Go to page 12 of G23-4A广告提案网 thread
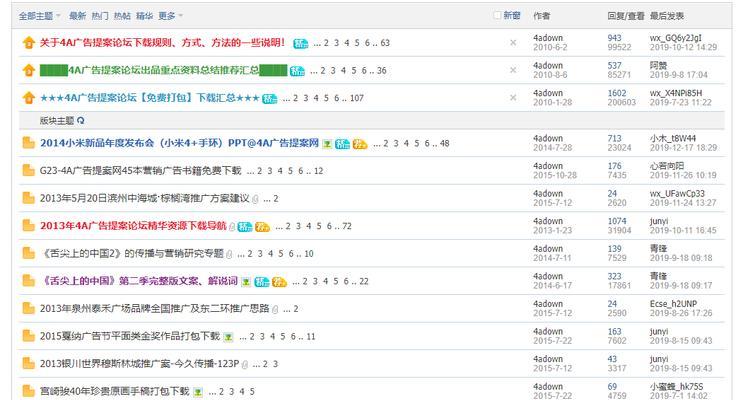The image size is (743, 400). 318,171
